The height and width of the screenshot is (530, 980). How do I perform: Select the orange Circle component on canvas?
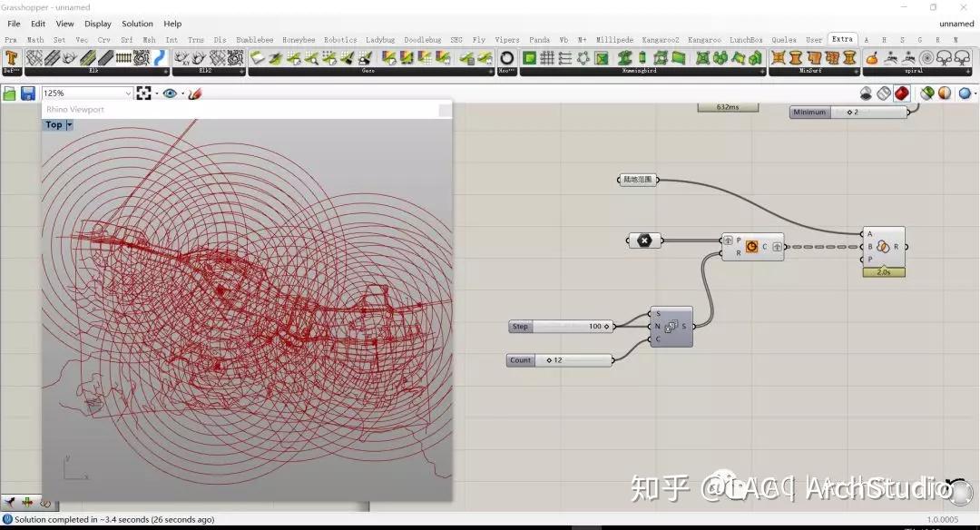pyautogui.click(x=752, y=246)
